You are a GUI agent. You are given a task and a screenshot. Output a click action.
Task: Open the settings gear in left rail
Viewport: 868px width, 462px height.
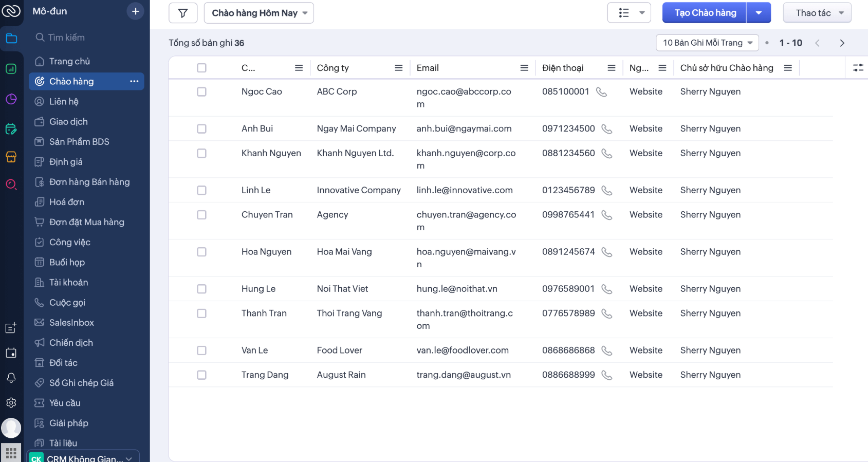[x=11, y=403]
